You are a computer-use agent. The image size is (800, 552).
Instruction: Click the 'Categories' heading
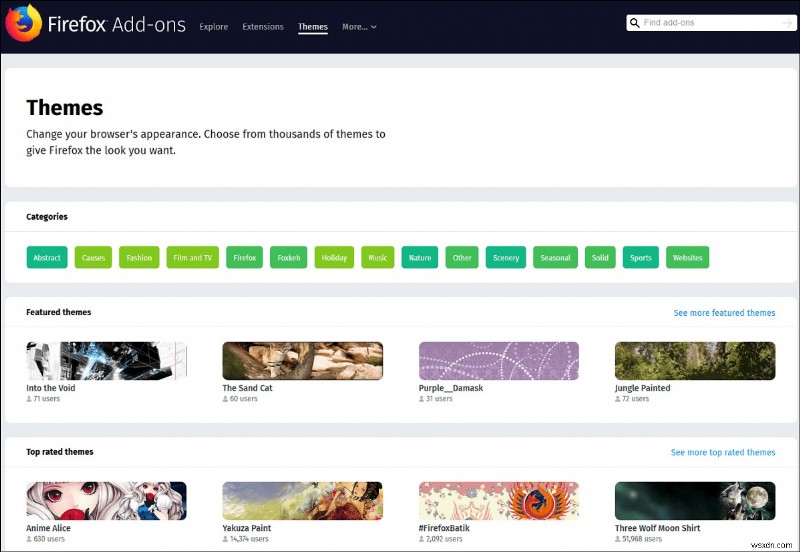[x=47, y=217]
